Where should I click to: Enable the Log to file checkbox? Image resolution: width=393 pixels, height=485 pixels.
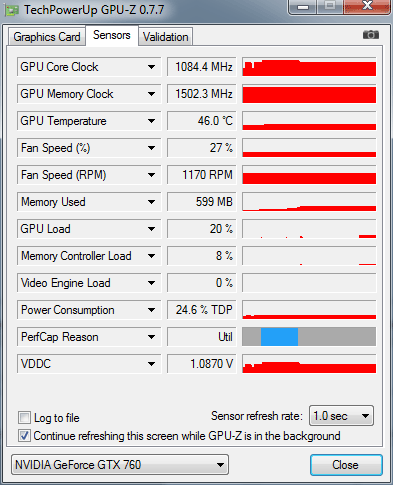coord(24,417)
